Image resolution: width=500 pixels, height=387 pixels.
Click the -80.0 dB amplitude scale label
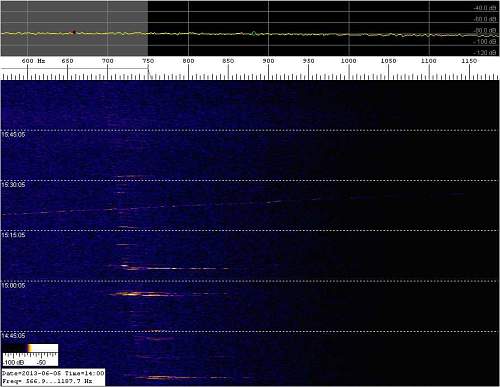pyautogui.click(x=485, y=31)
